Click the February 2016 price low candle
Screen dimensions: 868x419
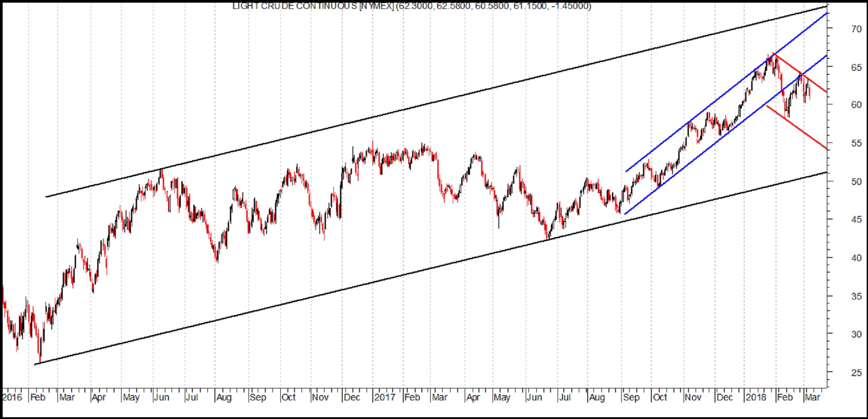coord(40,358)
